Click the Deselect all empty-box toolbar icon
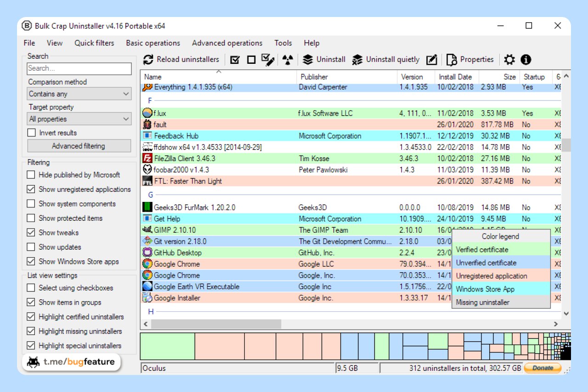Viewport: 588px width, 392px height. [x=251, y=60]
